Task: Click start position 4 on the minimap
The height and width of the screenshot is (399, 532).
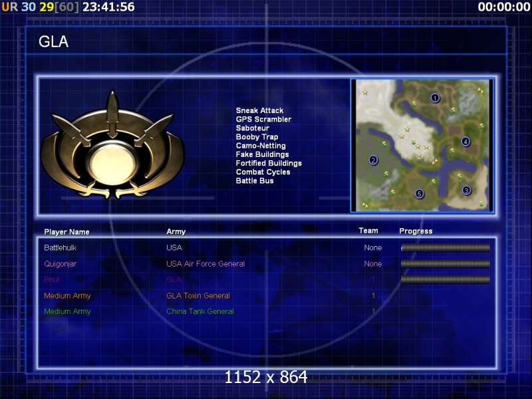Action: pyautogui.click(x=465, y=142)
